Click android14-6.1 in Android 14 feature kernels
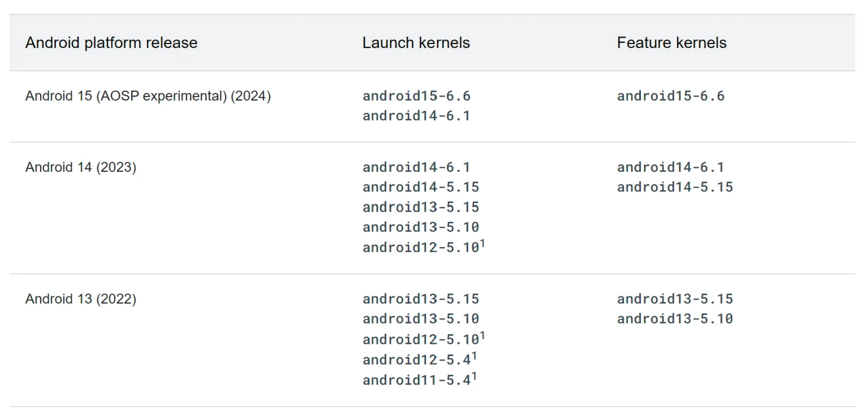Screen dimensions: 868x410 pos(670,167)
